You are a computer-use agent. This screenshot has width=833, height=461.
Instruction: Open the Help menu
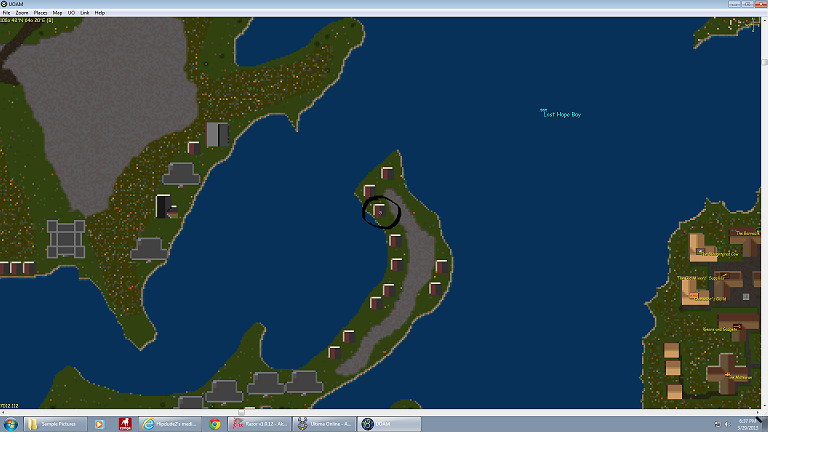pyautogui.click(x=100, y=12)
